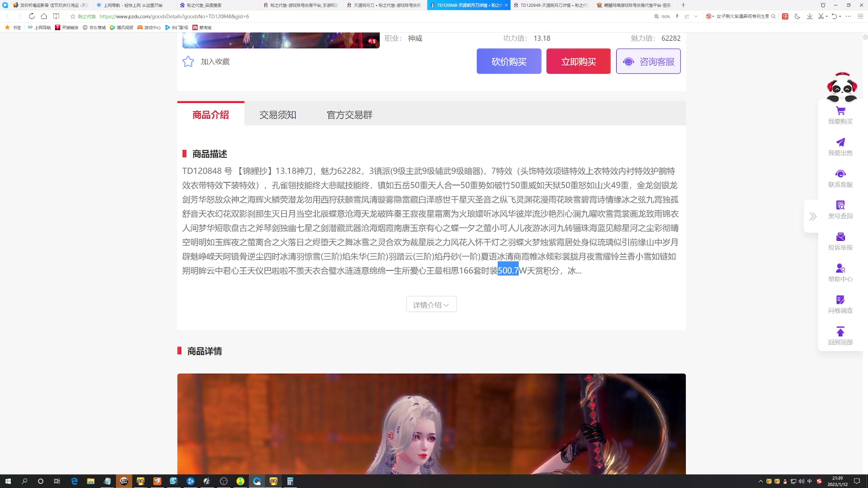This screenshot has width=868, height=488.
Task: Open the dropdown beside the undo icon
Action: (x=840, y=16)
